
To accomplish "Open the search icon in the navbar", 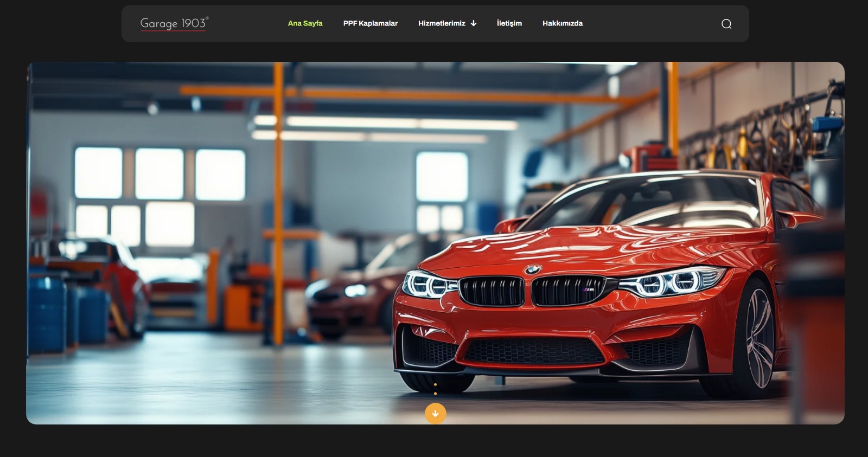I will [x=726, y=24].
